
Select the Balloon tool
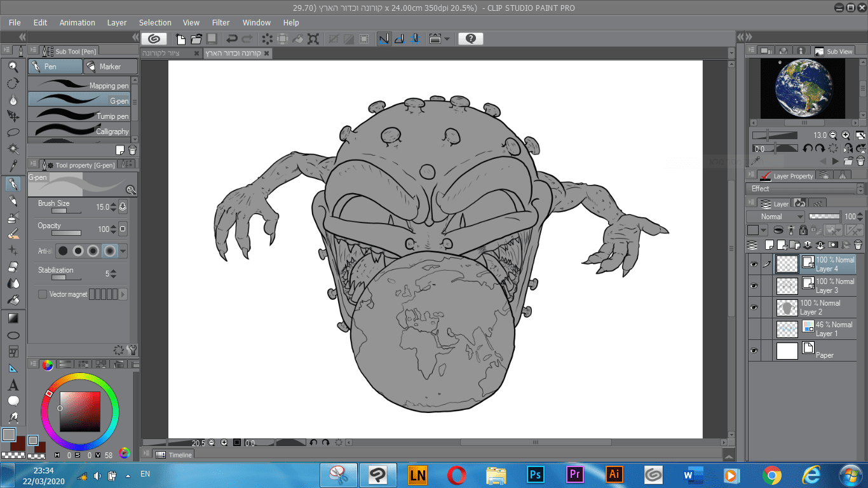(x=13, y=401)
